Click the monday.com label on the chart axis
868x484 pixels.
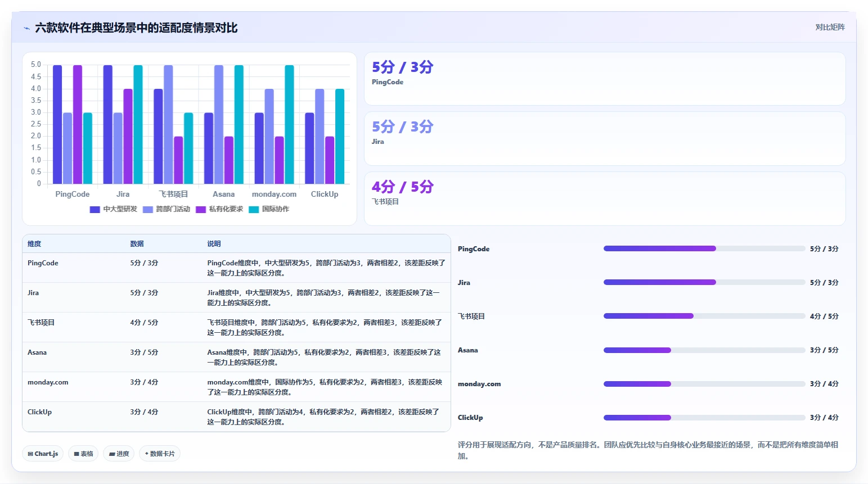[274, 194]
